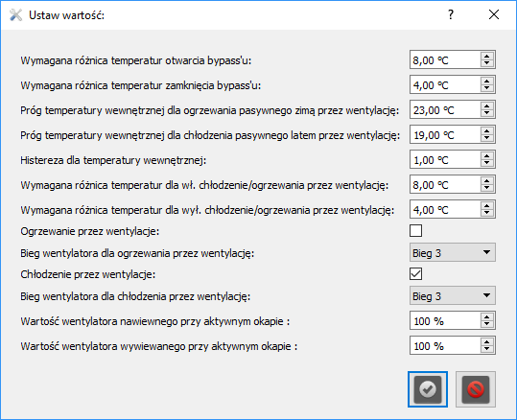Decrease supply fan percentage down arrow
This screenshot has width=517, height=420.
point(486,324)
